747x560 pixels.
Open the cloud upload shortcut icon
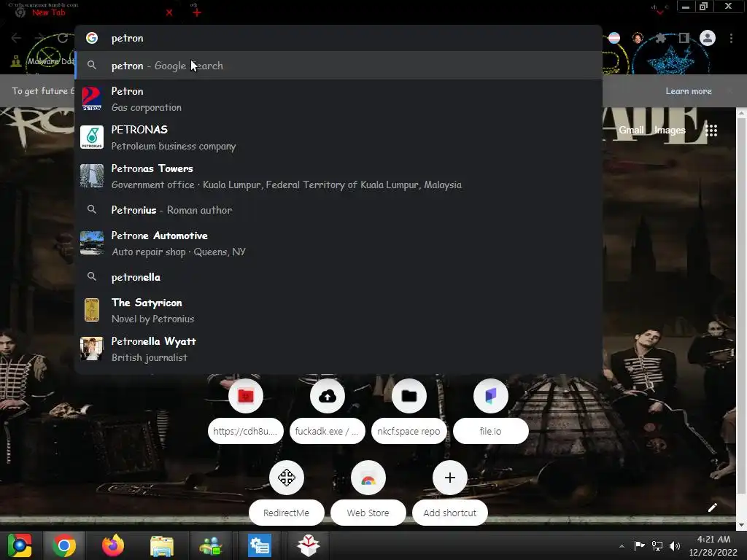[x=328, y=396]
